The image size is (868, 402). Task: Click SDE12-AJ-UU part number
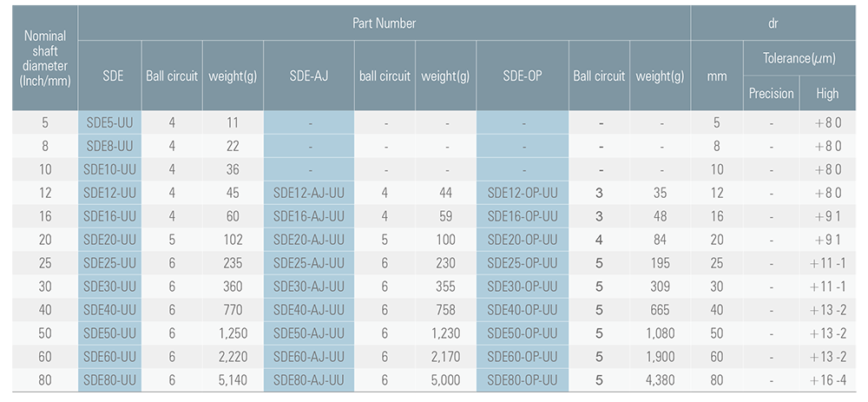tap(308, 193)
